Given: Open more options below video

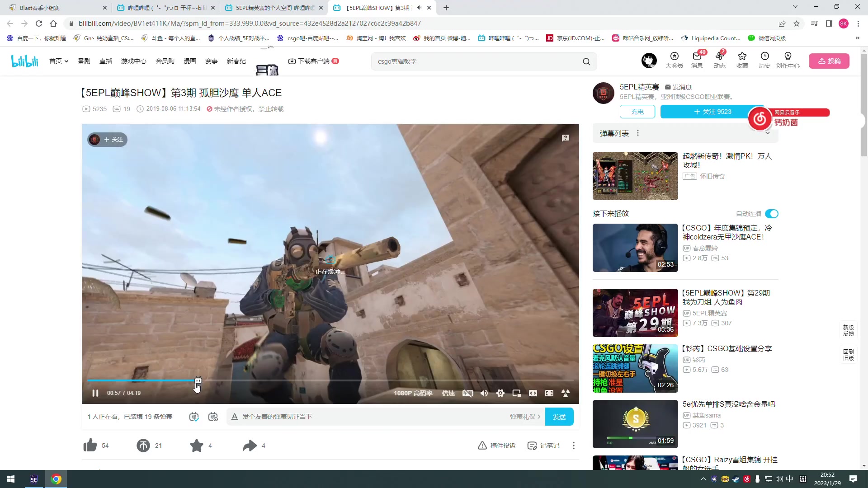Looking at the screenshot, I should coord(574,446).
